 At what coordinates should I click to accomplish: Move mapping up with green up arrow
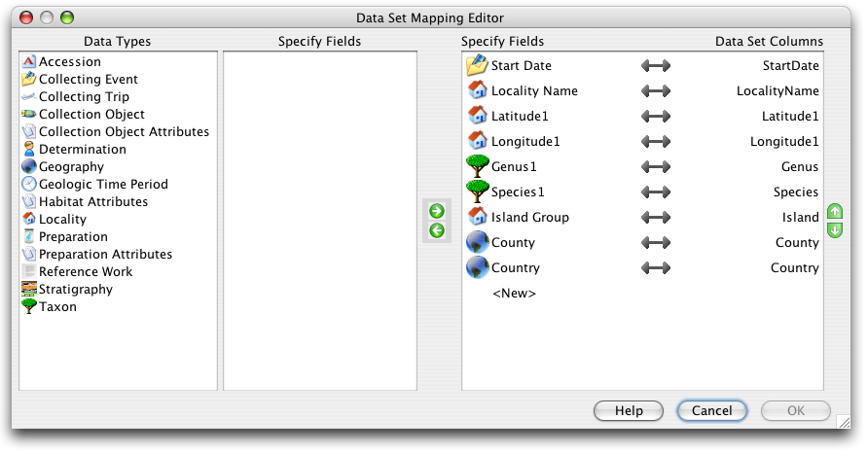coord(835,211)
